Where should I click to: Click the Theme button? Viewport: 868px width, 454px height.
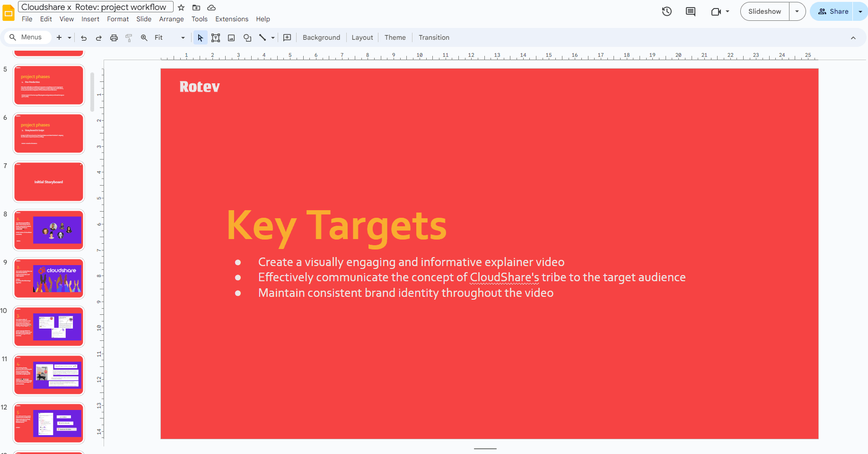(395, 37)
